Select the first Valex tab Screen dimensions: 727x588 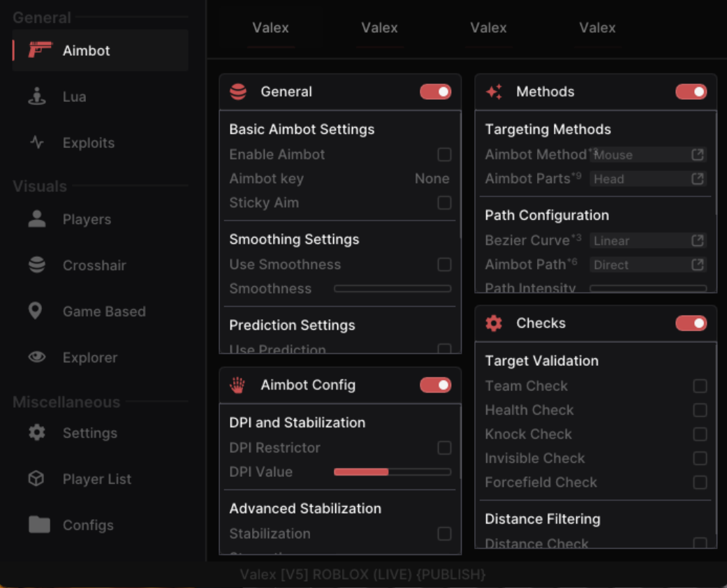pos(270,28)
